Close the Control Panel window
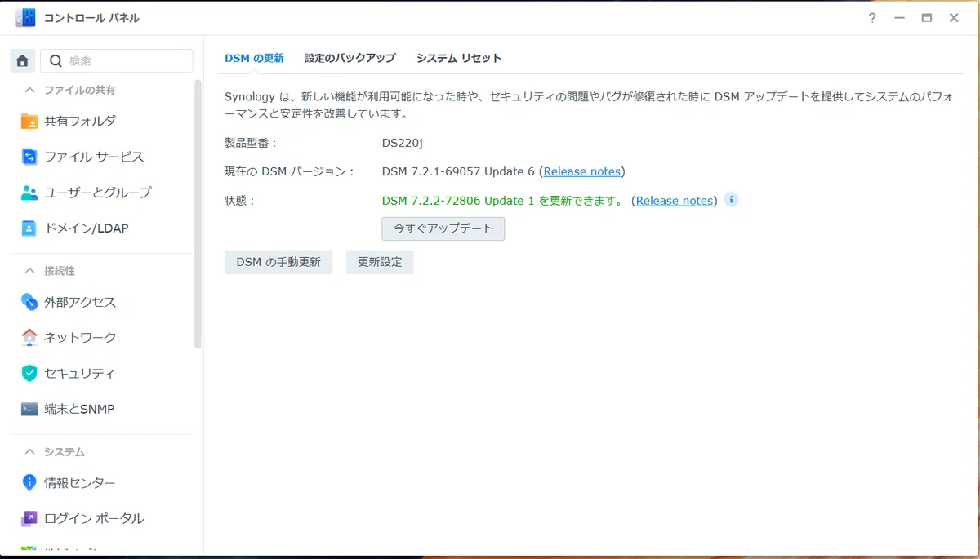Viewport: 980px width, 559px height. pos(954,18)
